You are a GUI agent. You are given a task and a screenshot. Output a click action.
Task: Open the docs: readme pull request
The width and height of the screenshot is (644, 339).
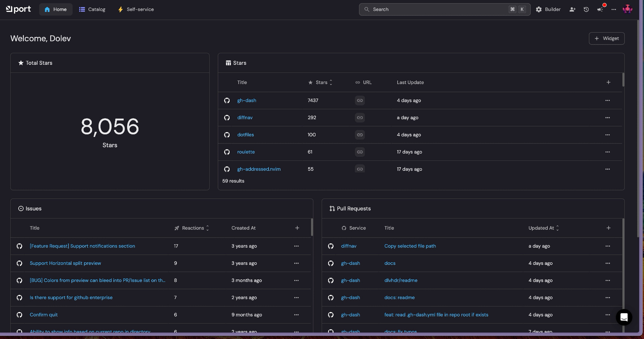[x=399, y=297]
